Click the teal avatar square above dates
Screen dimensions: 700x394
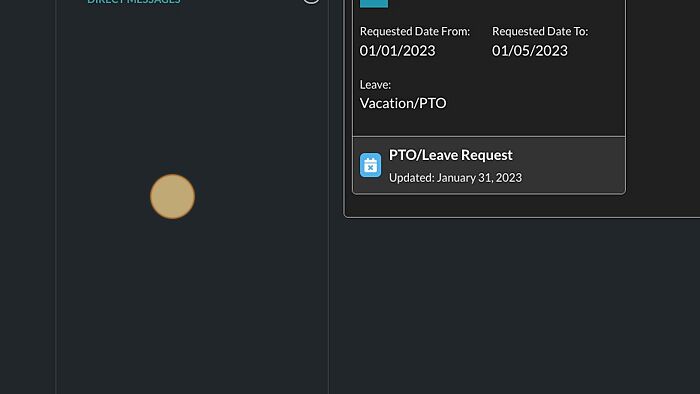coord(374,4)
